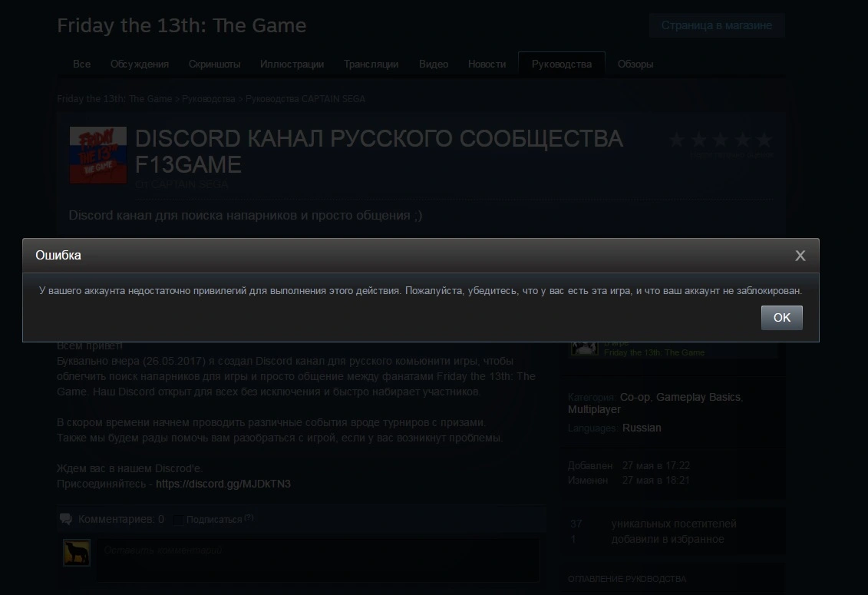
Task: Open the Иллюстрации tab
Action: tap(292, 64)
